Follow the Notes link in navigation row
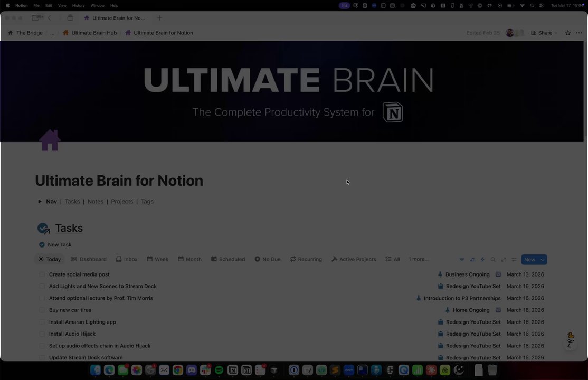Screen dimensions: 588x380 point(95,202)
